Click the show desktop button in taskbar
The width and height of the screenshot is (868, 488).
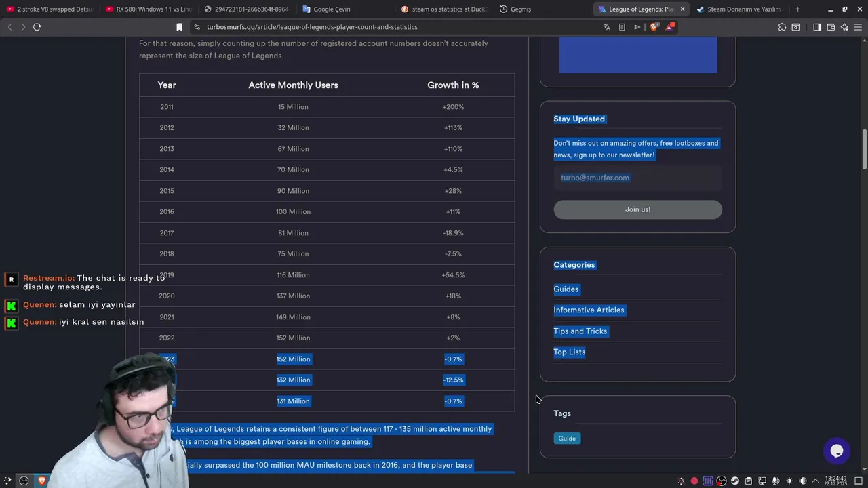(x=859, y=481)
